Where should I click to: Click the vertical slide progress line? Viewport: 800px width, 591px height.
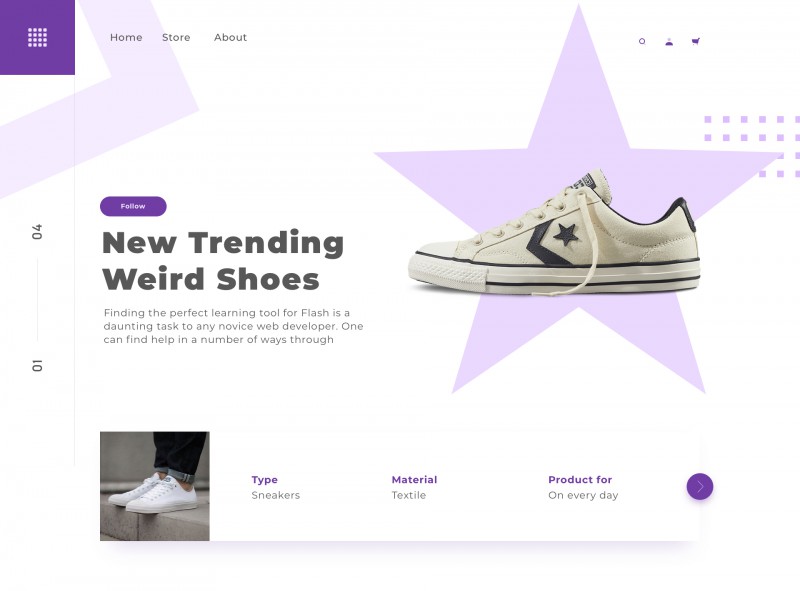pos(37,299)
